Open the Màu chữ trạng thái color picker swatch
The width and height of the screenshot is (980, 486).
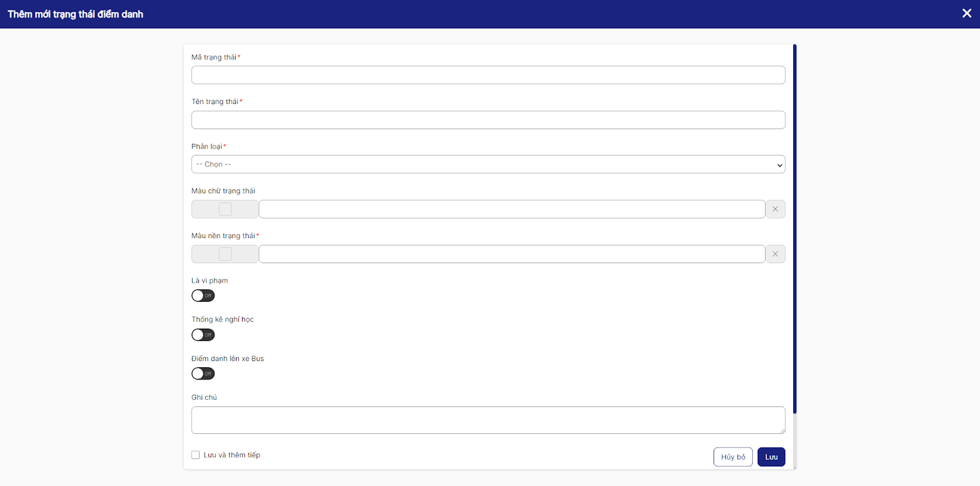tap(225, 209)
